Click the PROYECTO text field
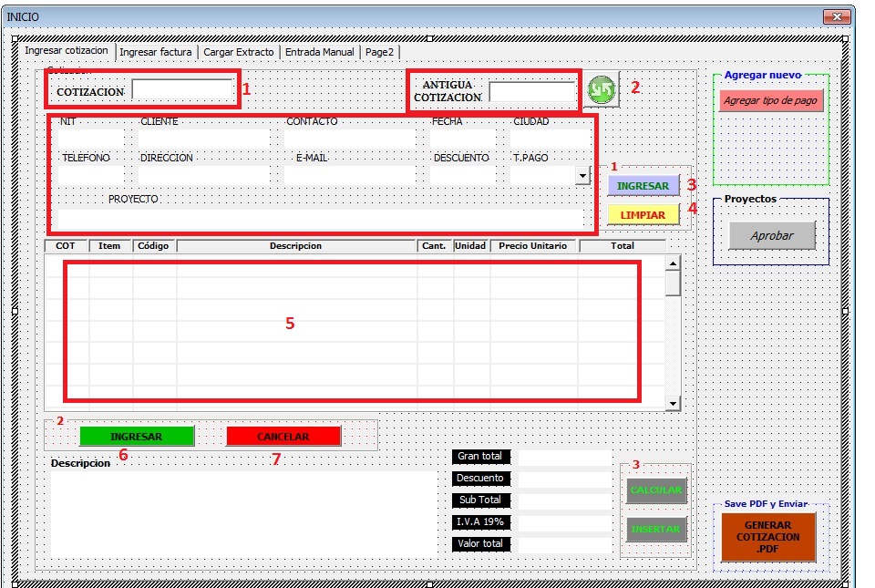Image resolution: width=875 pixels, height=588 pixels. (321, 218)
